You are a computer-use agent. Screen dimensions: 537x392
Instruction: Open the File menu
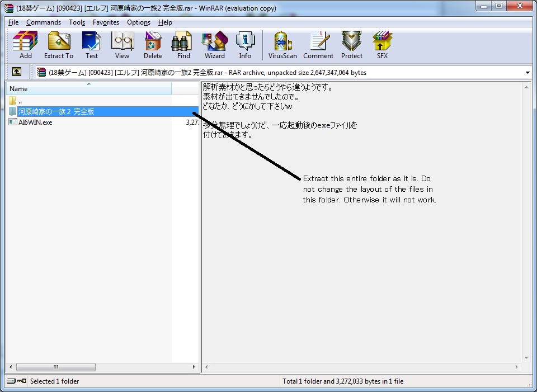click(x=13, y=22)
